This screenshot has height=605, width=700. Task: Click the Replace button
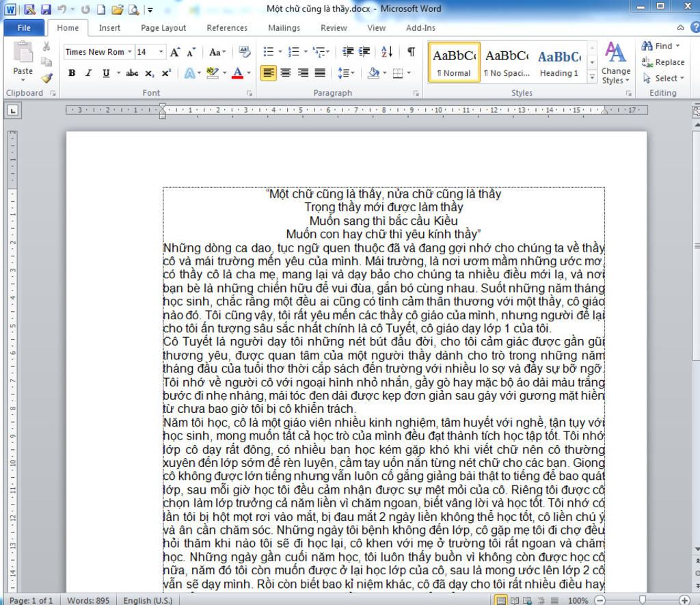click(663, 62)
